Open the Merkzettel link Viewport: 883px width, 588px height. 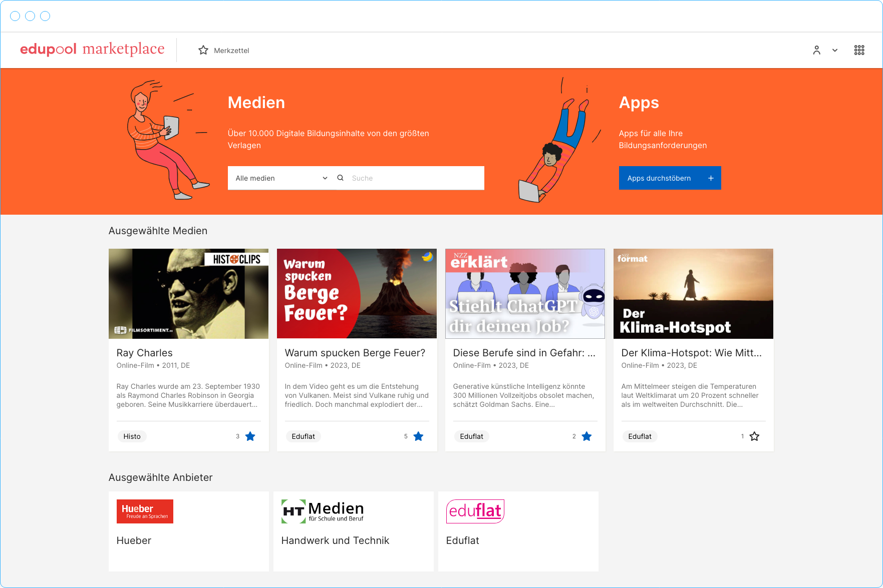tap(231, 51)
